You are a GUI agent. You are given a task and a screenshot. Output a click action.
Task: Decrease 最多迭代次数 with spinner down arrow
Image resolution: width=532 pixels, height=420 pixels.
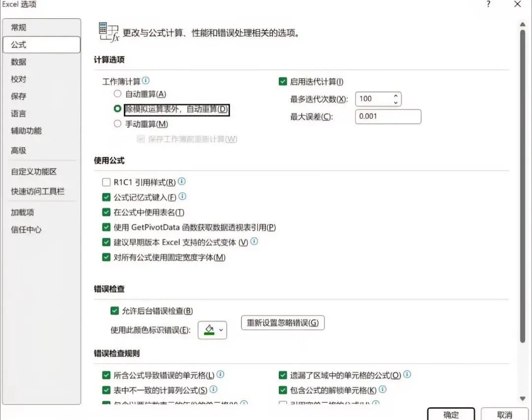396,102
